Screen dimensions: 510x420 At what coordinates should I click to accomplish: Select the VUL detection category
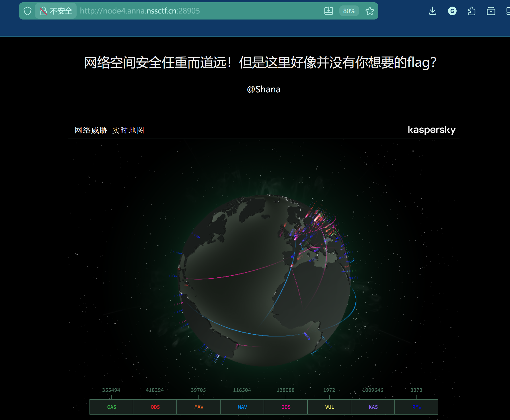click(329, 407)
